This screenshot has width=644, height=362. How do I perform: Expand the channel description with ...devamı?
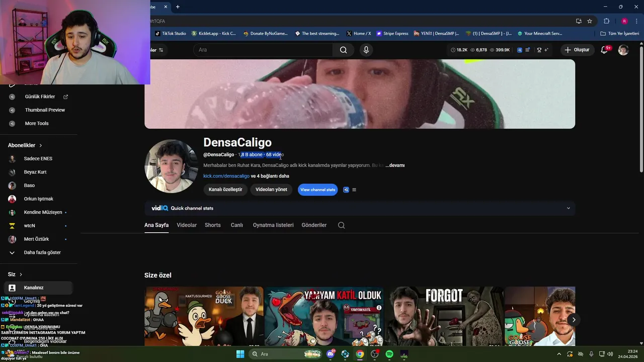coord(395,165)
